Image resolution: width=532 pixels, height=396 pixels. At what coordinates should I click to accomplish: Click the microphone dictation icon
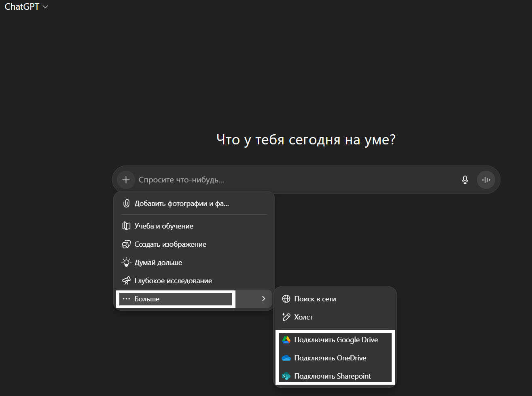click(x=465, y=180)
